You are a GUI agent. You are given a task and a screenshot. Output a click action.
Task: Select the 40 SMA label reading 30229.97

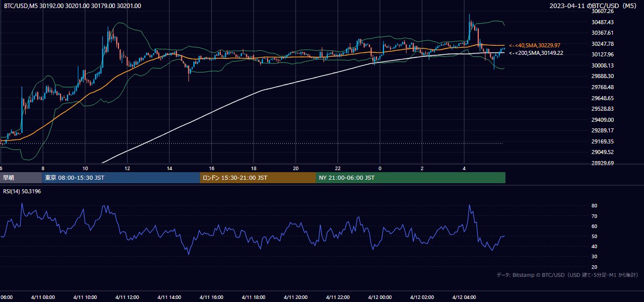click(535, 45)
